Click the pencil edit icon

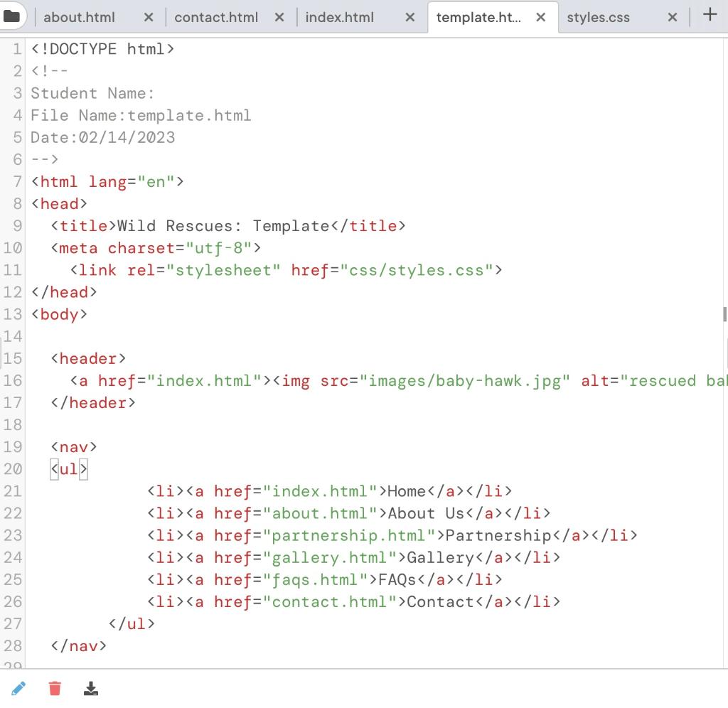[18, 688]
